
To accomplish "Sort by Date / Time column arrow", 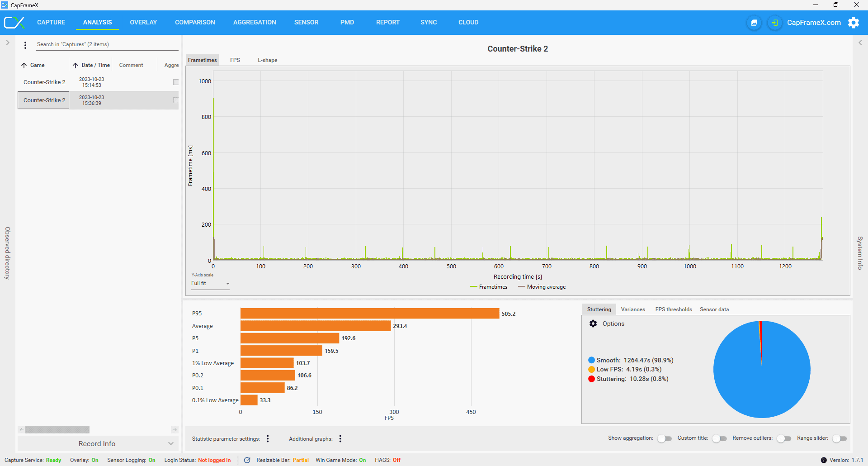I will 75,65.
